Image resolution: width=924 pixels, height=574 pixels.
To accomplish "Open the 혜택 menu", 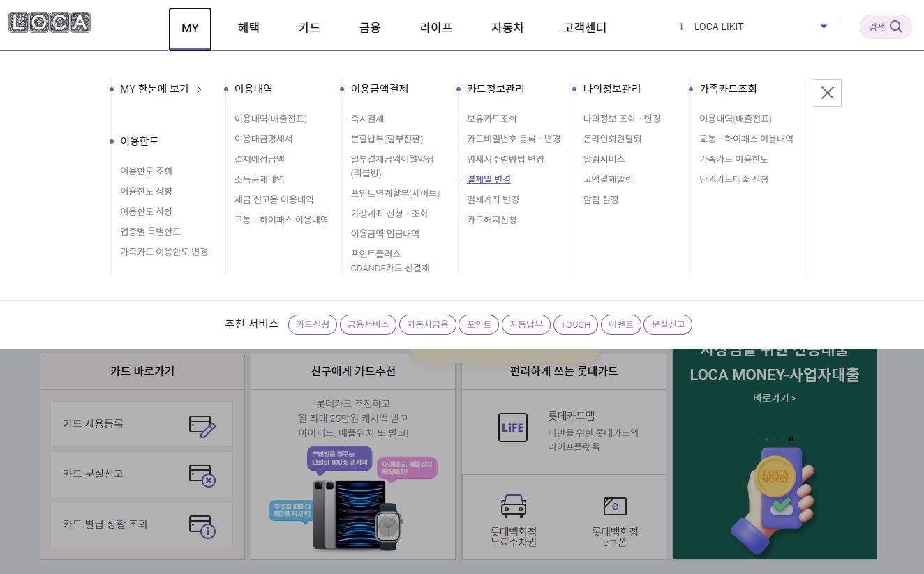I will click(248, 28).
